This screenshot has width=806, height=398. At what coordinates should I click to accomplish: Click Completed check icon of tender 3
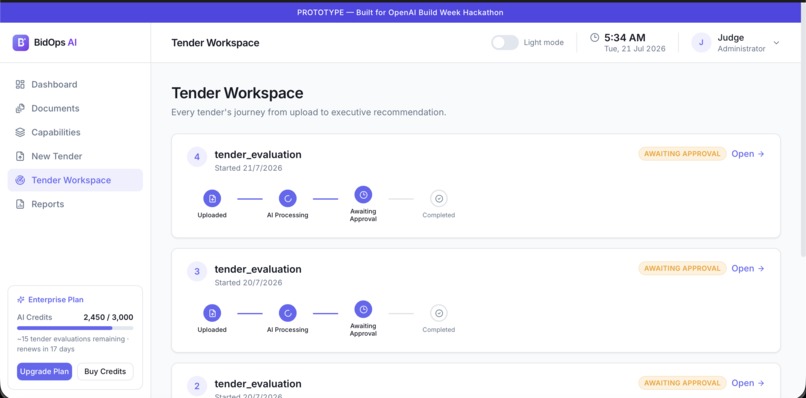pyautogui.click(x=438, y=313)
